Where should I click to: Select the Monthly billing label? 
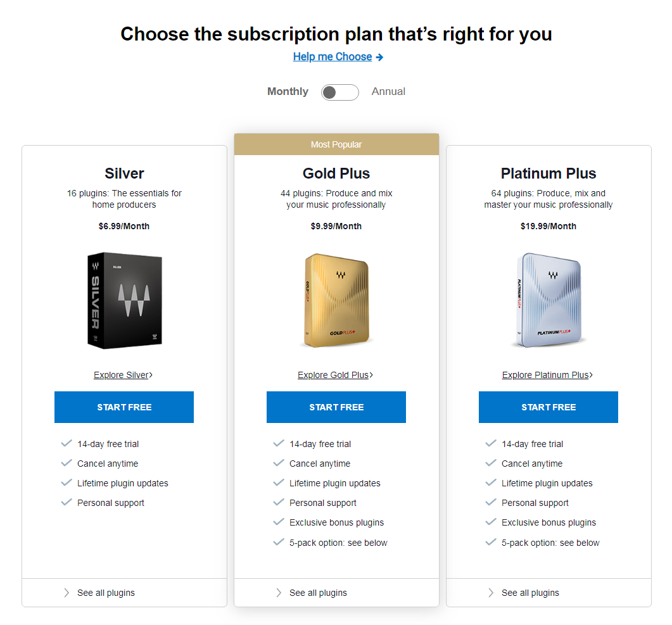[x=288, y=92]
